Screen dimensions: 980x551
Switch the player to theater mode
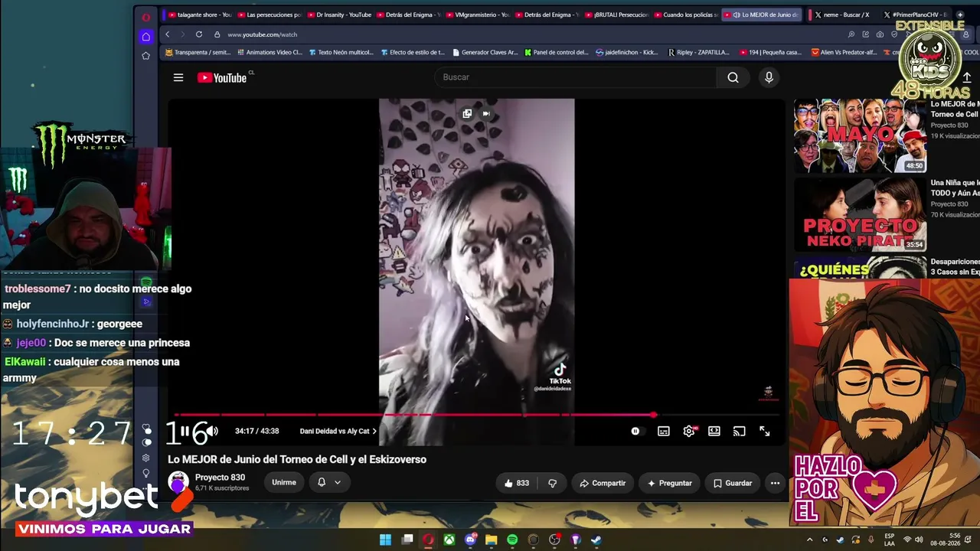714,432
